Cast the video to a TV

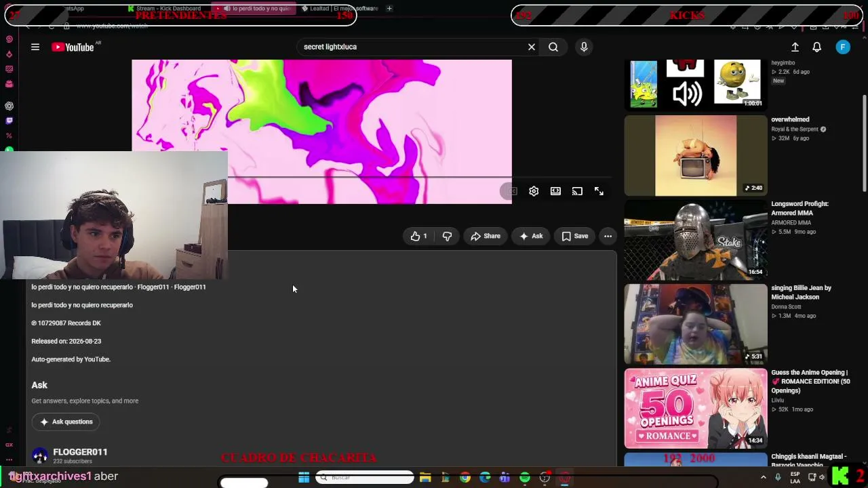click(x=577, y=191)
